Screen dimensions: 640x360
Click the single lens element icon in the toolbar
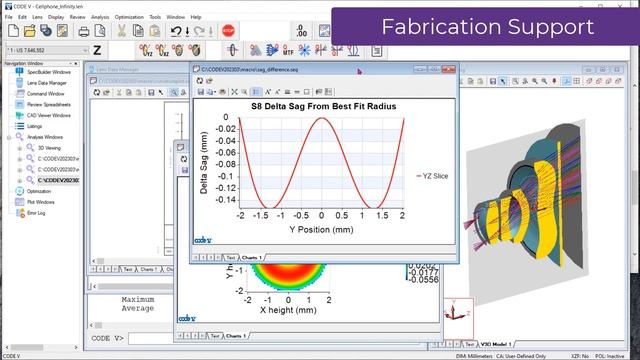[x=233, y=50]
